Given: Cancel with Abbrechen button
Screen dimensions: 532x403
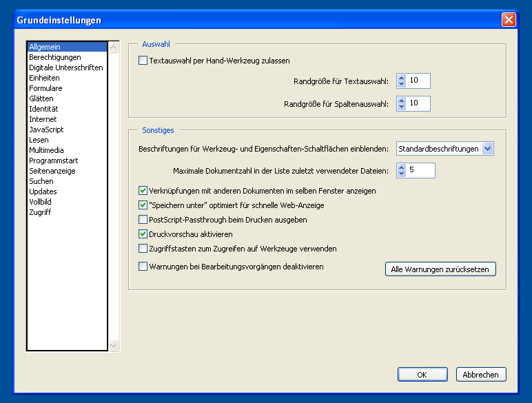Looking at the screenshot, I should 481,375.
